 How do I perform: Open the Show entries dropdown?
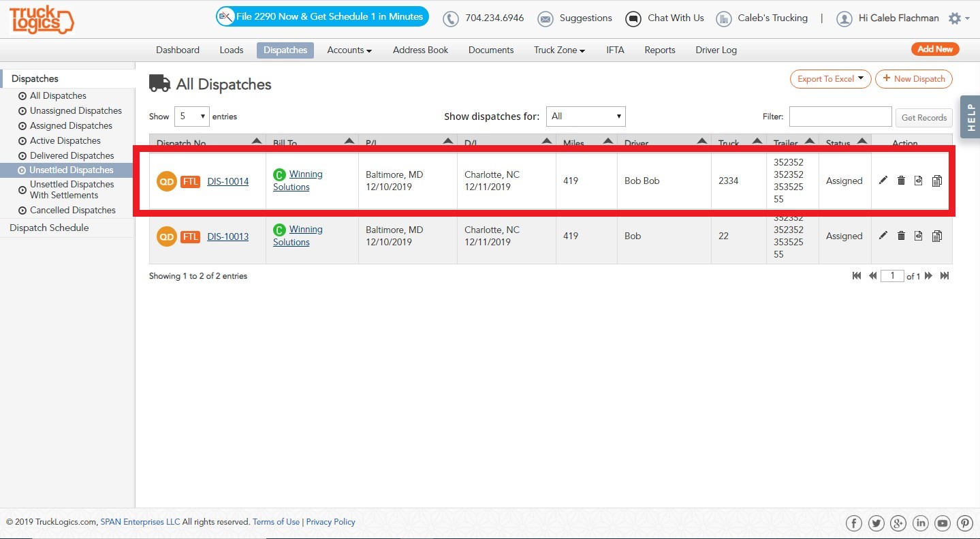click(x=191, y=117)
